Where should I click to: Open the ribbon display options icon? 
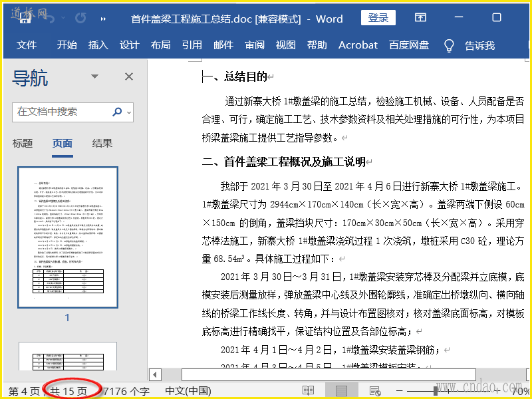(x=420, y=17)
